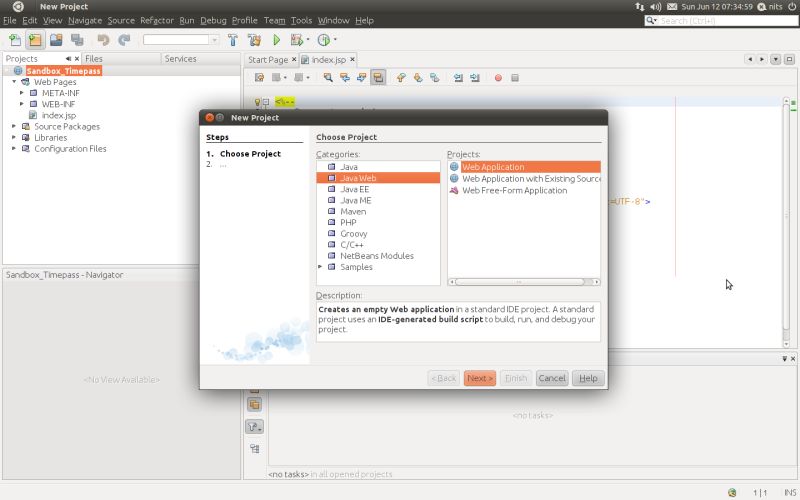Start macro recording red circle
Viewport: 800px width, 500px height.
click(x=498, y=78)
